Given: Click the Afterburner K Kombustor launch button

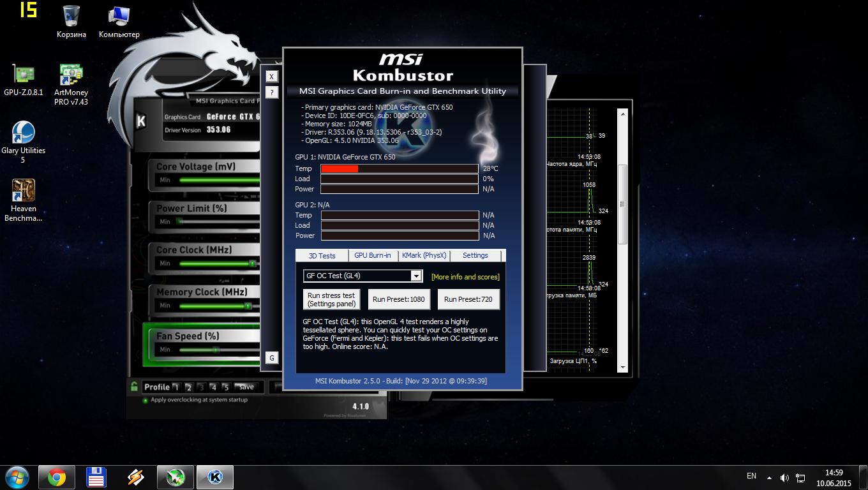Looking at the screenshot, I should pos(141,121).
